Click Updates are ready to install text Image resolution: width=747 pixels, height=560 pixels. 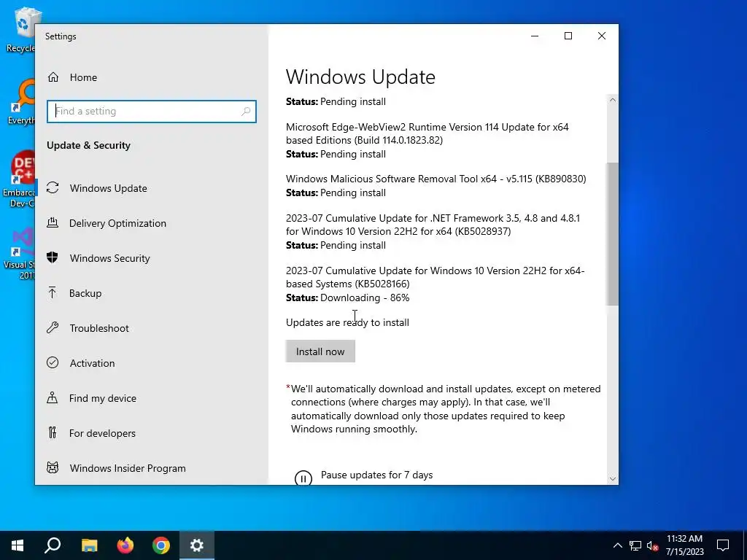click(347, 322)
